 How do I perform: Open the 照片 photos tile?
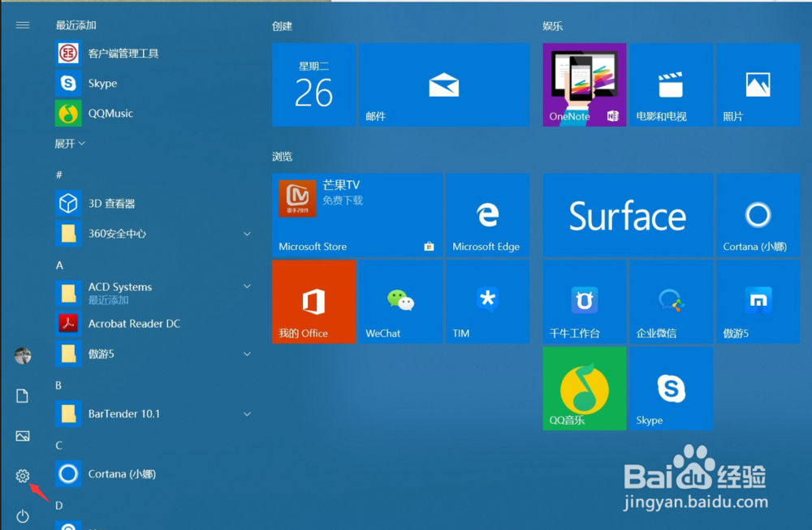click(x=758, y=85)
